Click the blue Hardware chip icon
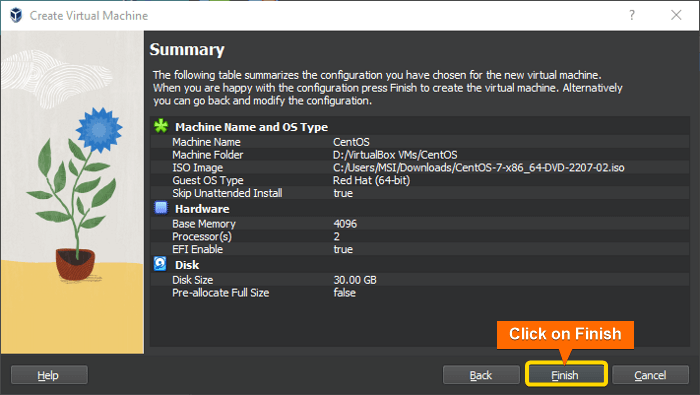Viewport: 700px width, 395px height. click(x=161, y=208)
